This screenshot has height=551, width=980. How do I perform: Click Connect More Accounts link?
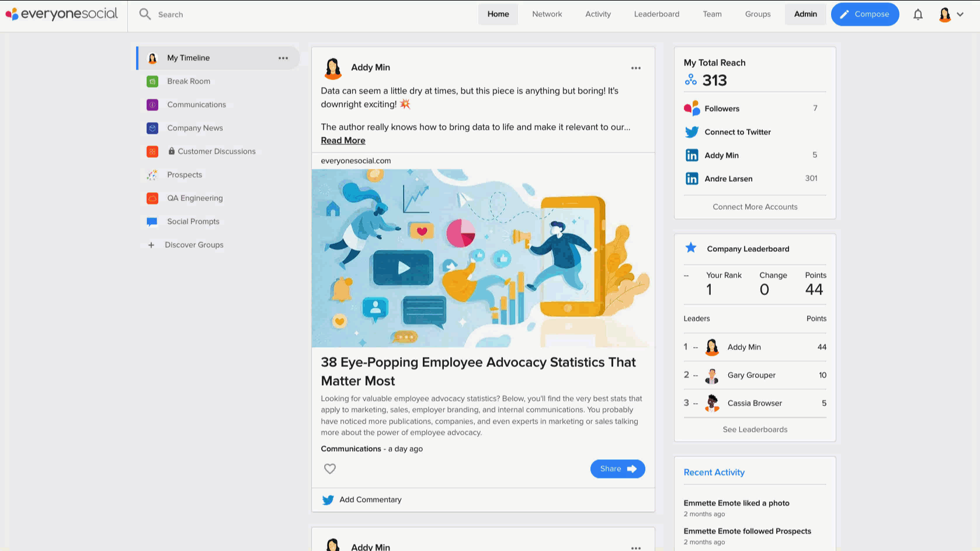pos(755,207)
